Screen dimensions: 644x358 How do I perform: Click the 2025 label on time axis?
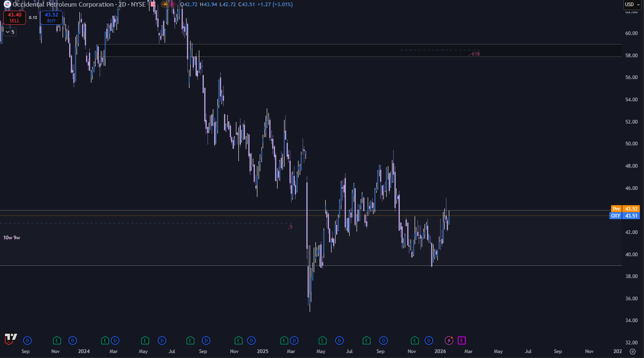262,351
